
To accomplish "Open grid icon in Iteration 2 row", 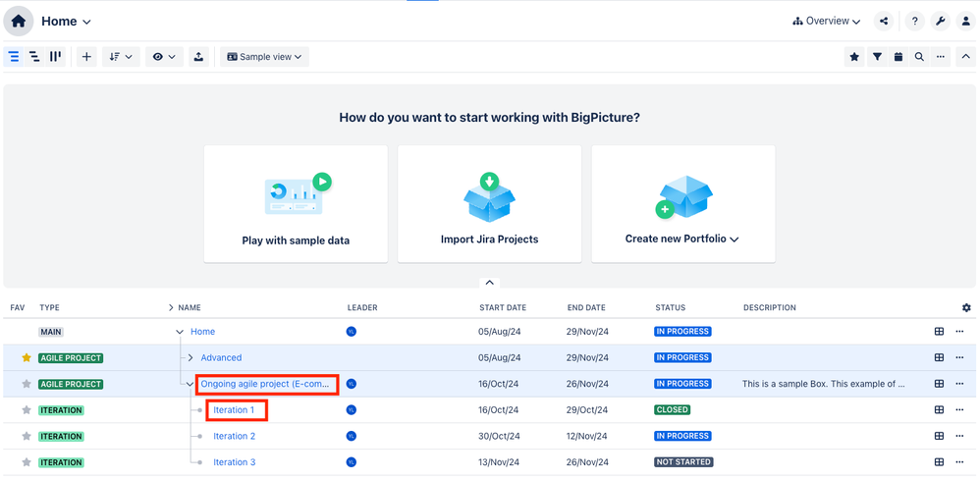I will coord(939,436).
